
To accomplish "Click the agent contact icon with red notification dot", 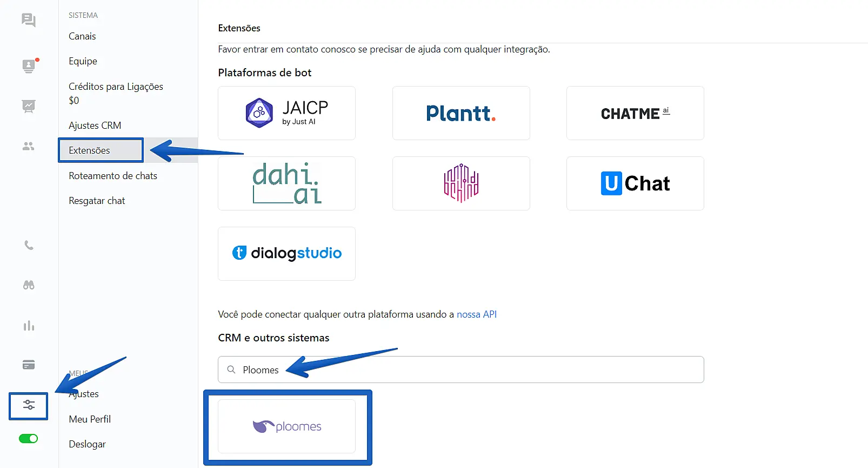I will (x=29, y=66).
